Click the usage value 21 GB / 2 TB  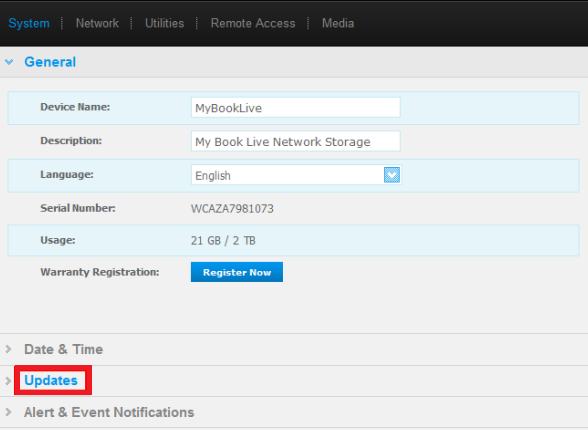pyautogui.click(x=223, y=240)
